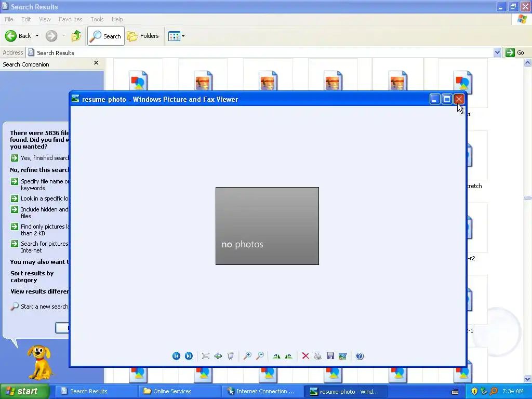The height and width of the screenshot is (399, 532).
Task: Click the security shield tray icon
Action: pyautogui.click(x=474, y=391)
